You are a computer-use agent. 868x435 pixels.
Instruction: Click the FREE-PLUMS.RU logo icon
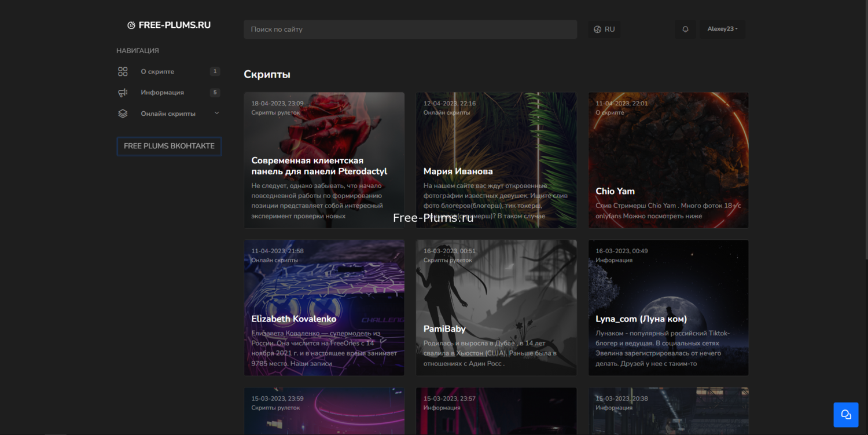click(131, 25)
